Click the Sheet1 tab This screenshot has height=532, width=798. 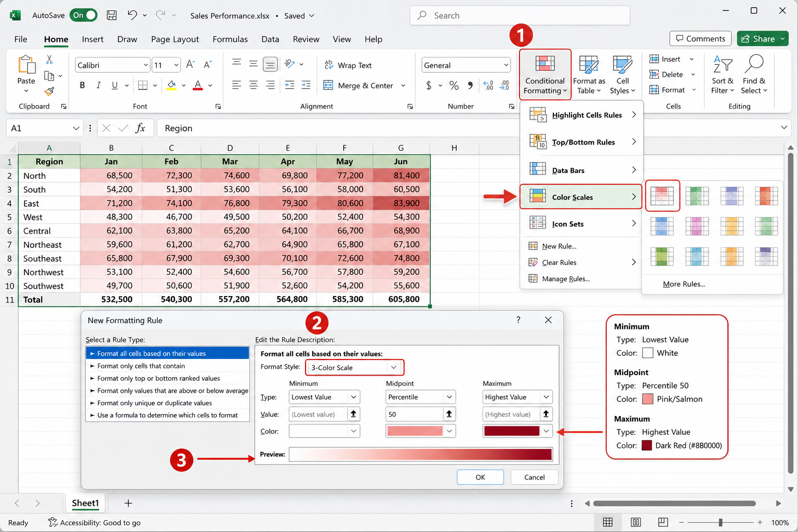pos(85,503)
